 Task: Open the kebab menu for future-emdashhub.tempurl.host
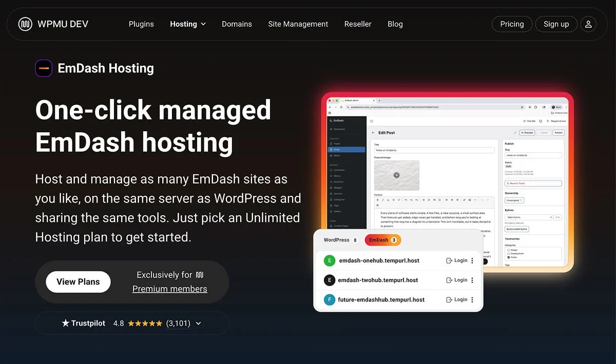[x=472, y=299]
